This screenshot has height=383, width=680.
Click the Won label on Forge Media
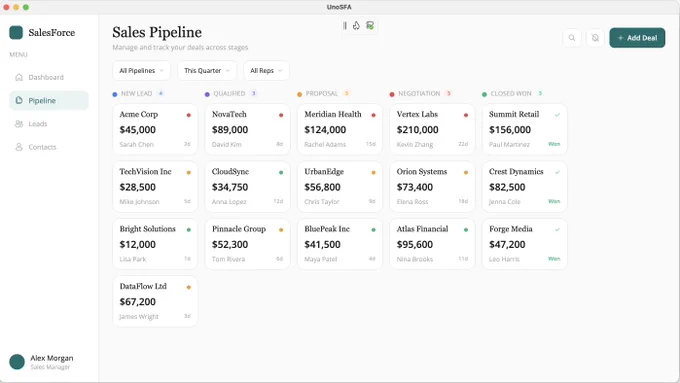[x=554, y=259]
